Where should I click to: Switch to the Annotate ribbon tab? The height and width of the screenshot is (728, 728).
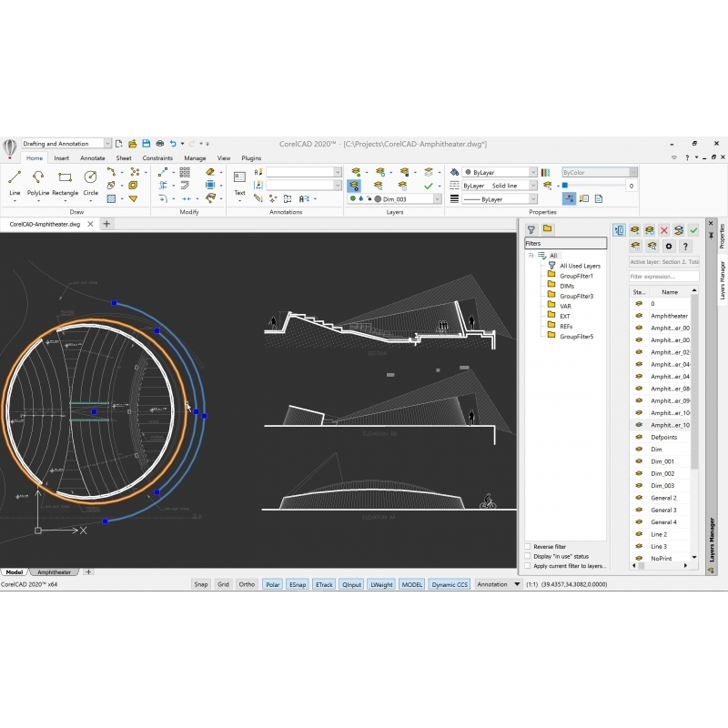pos(93,157)
